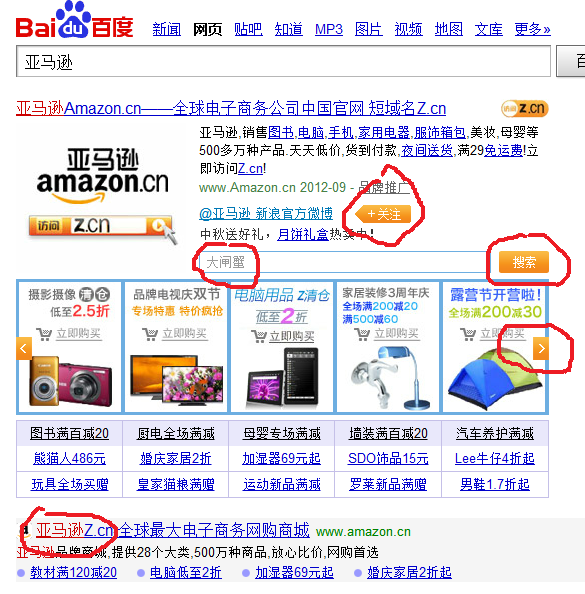585x594 pixels.
Task: Switch to the MP3 tab
Action: [329, 29]
